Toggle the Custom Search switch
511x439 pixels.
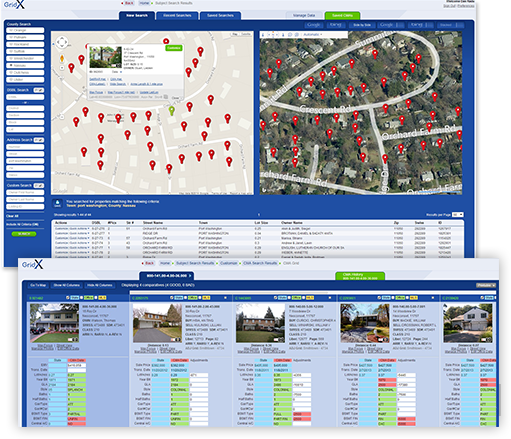39,185
